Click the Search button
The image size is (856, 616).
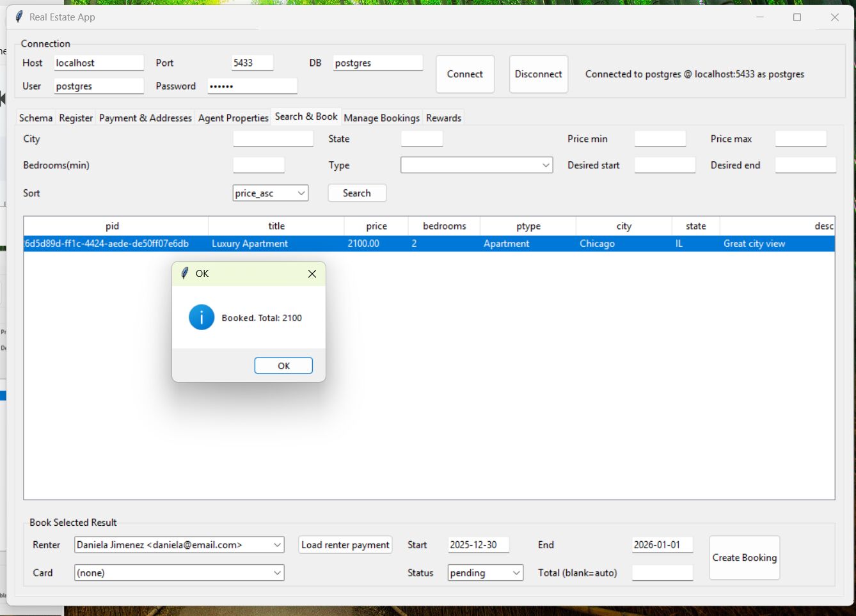tap(357, 193)
